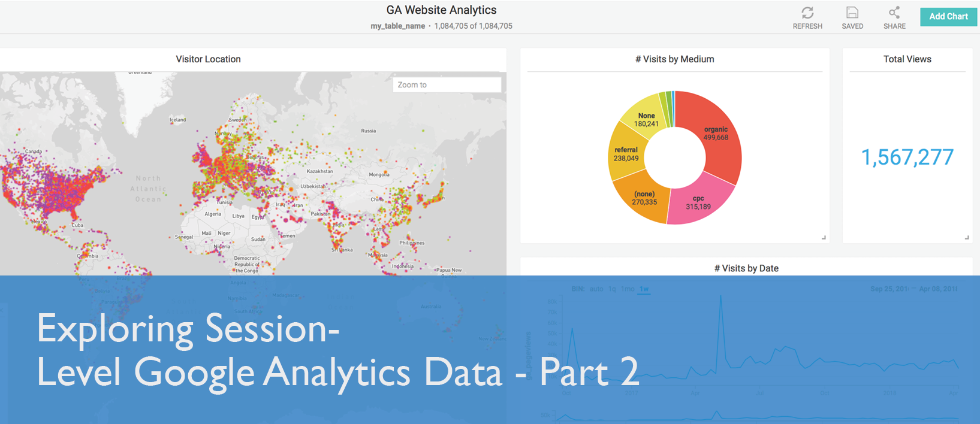Set the bin to 1q
Image resolution: width=980 pixels, height=424 pixels.
pyautogui.click(x=612, y=289)
